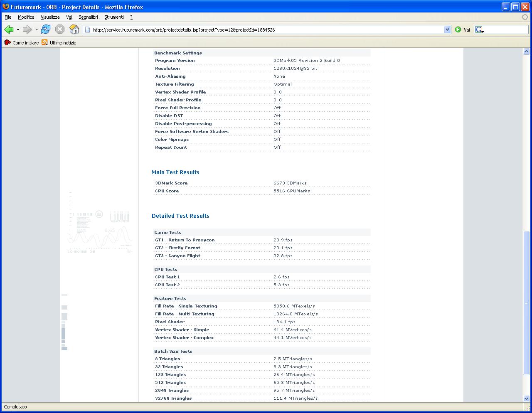Click the scrollbar up arrow

pyautogui.click(x=527, y=52)
